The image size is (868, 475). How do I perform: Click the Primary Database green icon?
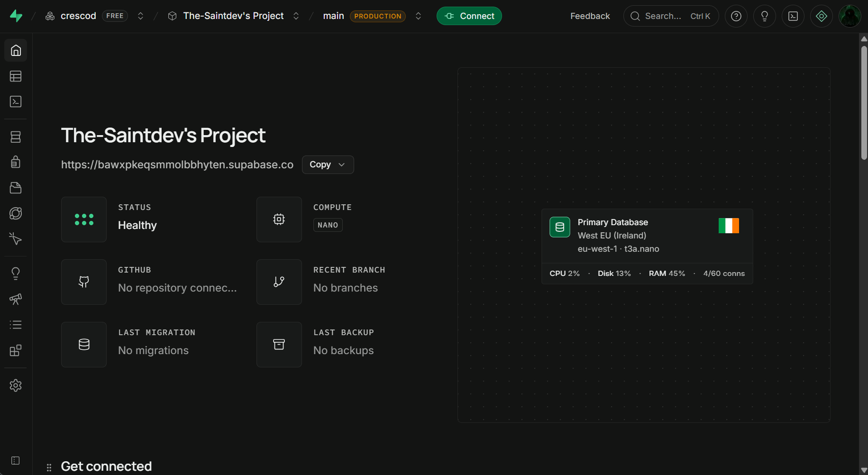pos(560,227)
